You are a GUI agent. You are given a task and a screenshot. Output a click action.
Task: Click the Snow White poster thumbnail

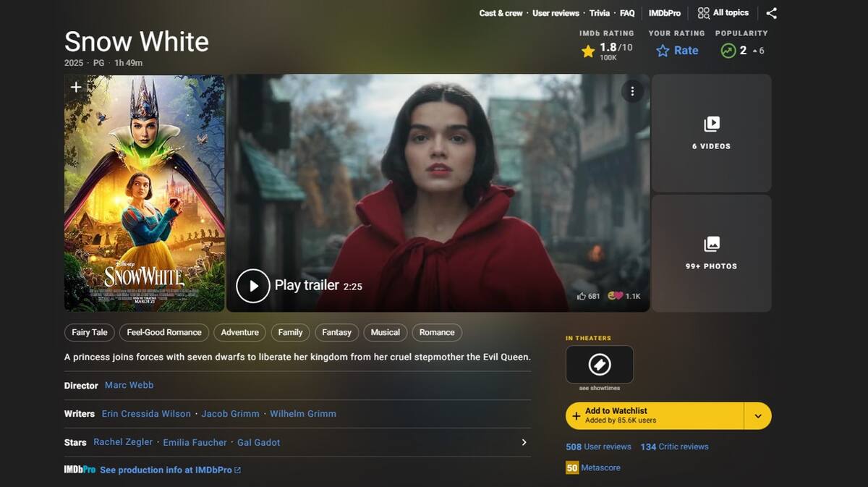(x=144, y=193)
